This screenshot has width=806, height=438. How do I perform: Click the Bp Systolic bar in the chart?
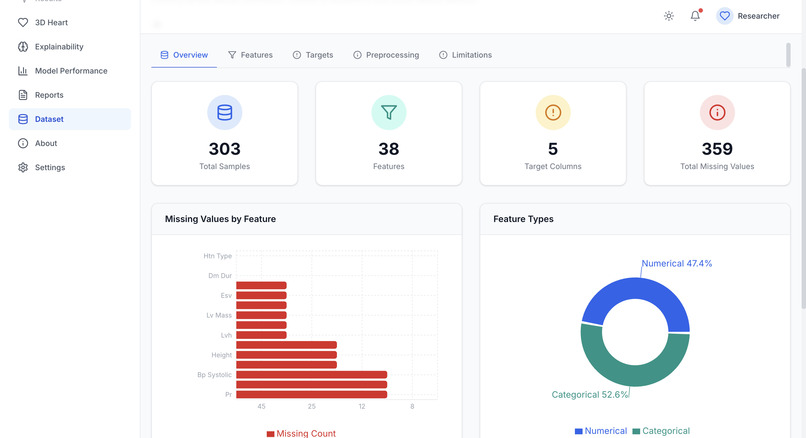[312, 375]
